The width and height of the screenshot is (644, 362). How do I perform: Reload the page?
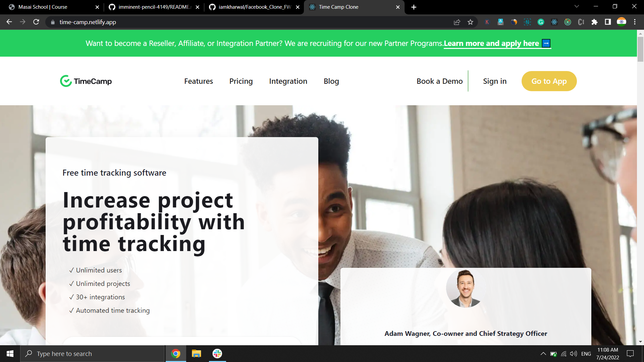[36, 22]
